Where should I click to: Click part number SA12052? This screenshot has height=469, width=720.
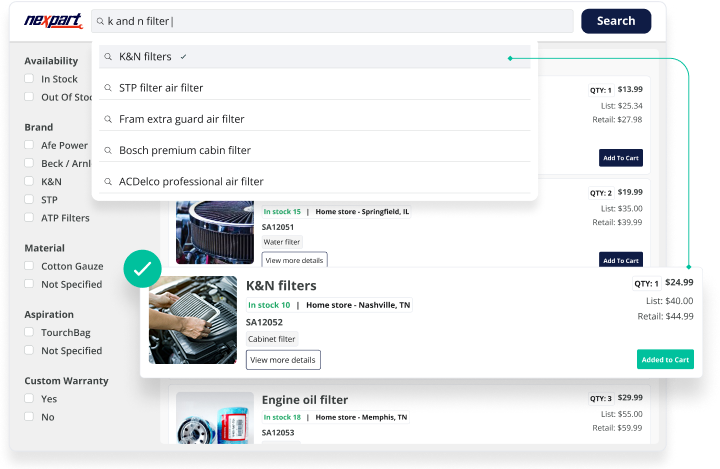click(264, 322)
